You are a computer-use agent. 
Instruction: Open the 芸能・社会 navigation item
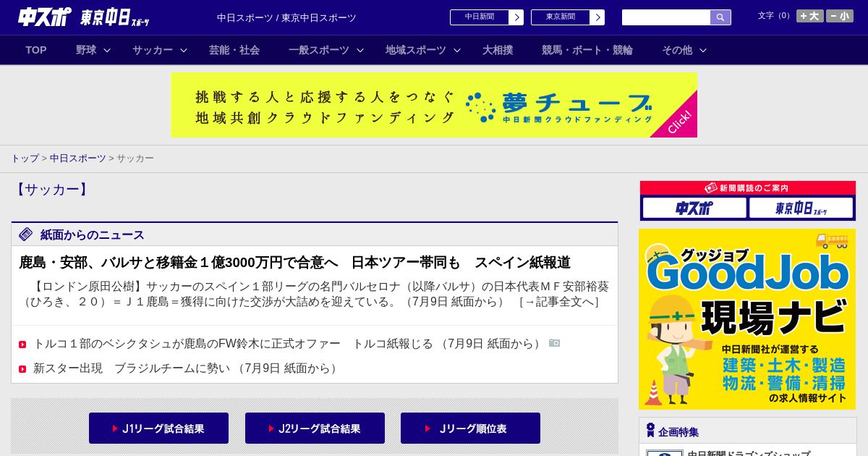pos(234,50)
